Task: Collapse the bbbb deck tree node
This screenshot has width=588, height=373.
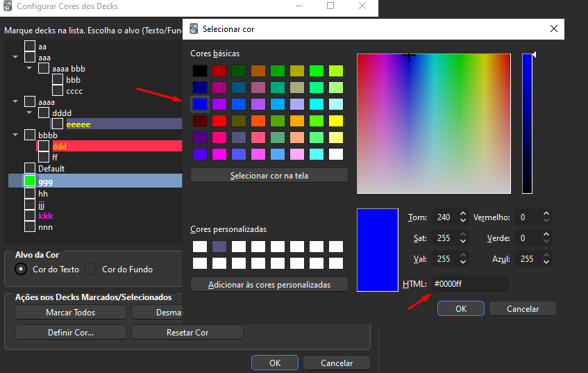Action: [16, 134]
